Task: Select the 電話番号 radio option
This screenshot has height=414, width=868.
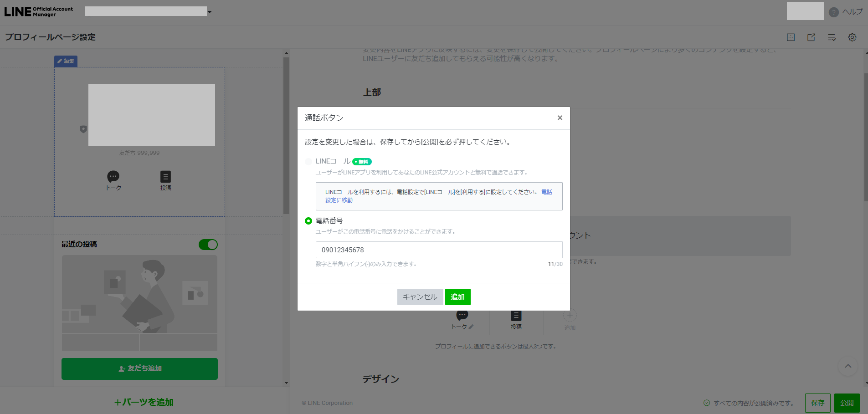Action: (x=308, y=221)
